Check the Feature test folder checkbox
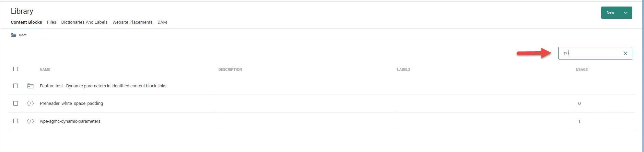Viewport: 644px width, 152px height. tap(15, 86)
